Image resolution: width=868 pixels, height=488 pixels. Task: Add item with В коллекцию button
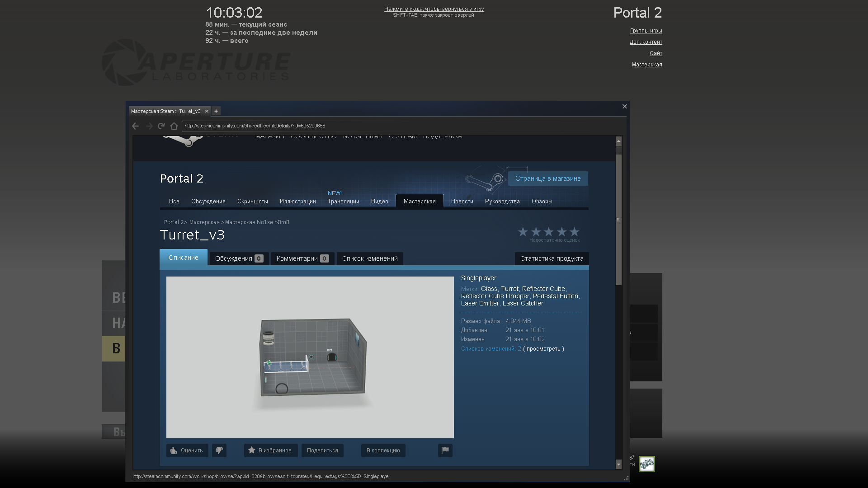click(383, 450)
